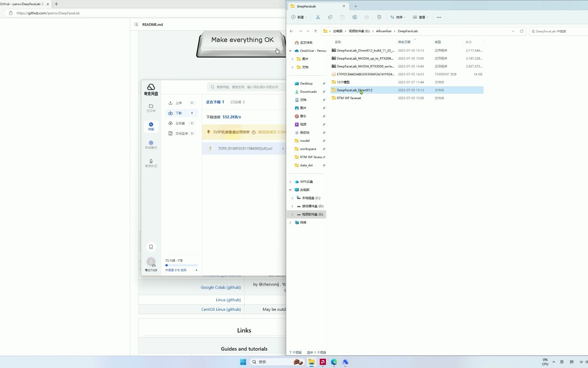Image resolution: width=588 pixels, height=368 pixels.
Task: Click the Cut icon in Explorer toolbar
Action: (318, 17)
